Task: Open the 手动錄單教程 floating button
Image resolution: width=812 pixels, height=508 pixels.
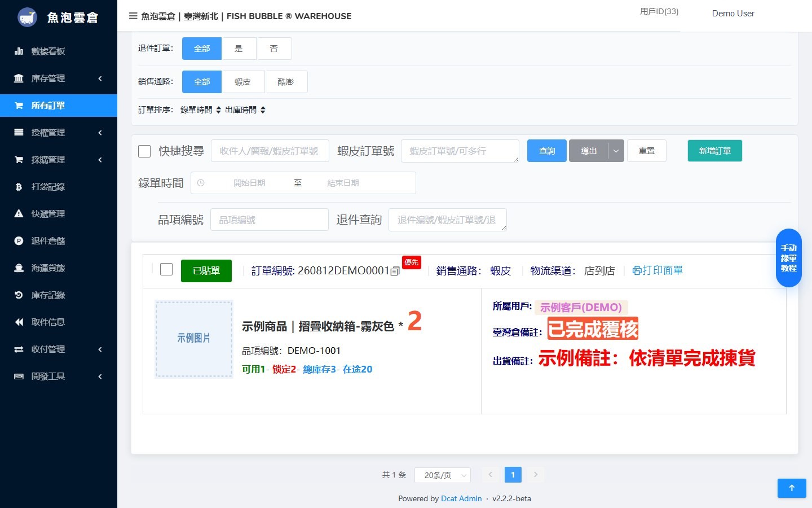Action: (789, 258)
